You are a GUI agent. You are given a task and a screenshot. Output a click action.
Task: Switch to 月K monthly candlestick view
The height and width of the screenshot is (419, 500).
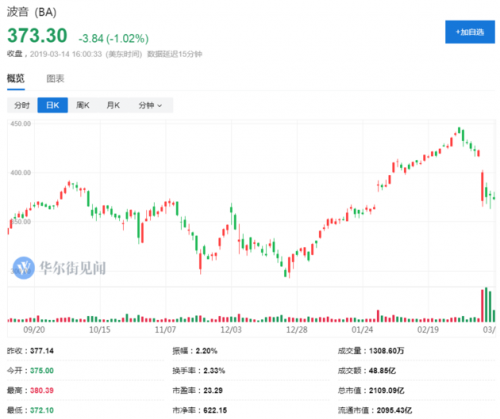click(113, 105)
